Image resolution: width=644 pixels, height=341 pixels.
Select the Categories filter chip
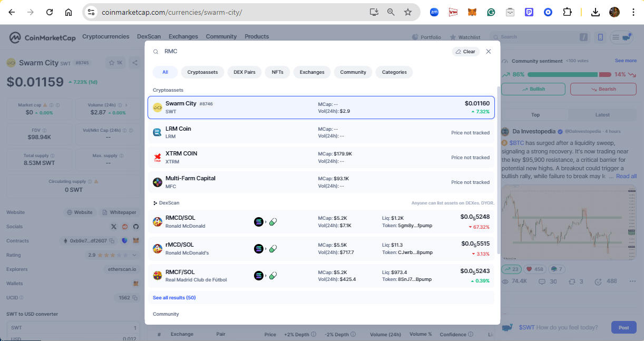pos(394,72)
